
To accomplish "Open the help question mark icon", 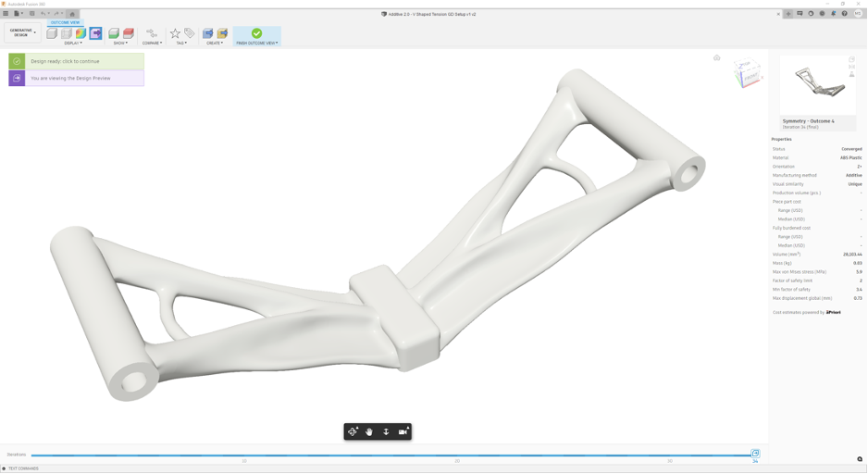I will point(844,13).
